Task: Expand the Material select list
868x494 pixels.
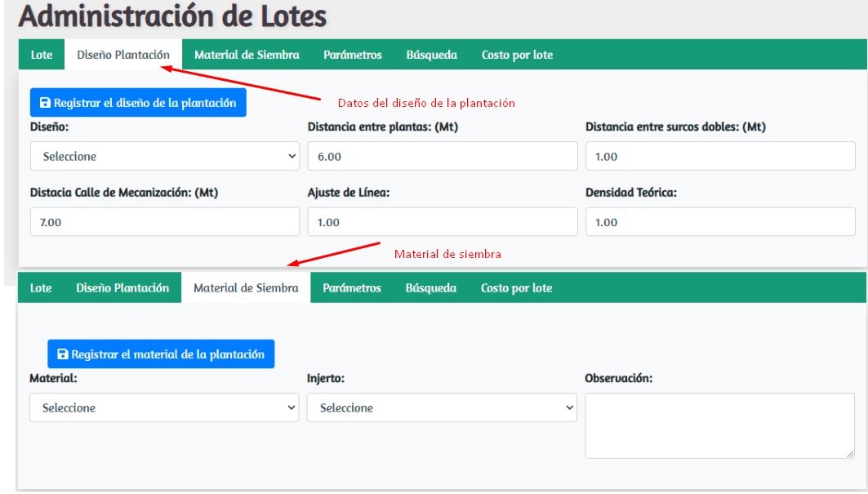Action: [x=164, y=407]
